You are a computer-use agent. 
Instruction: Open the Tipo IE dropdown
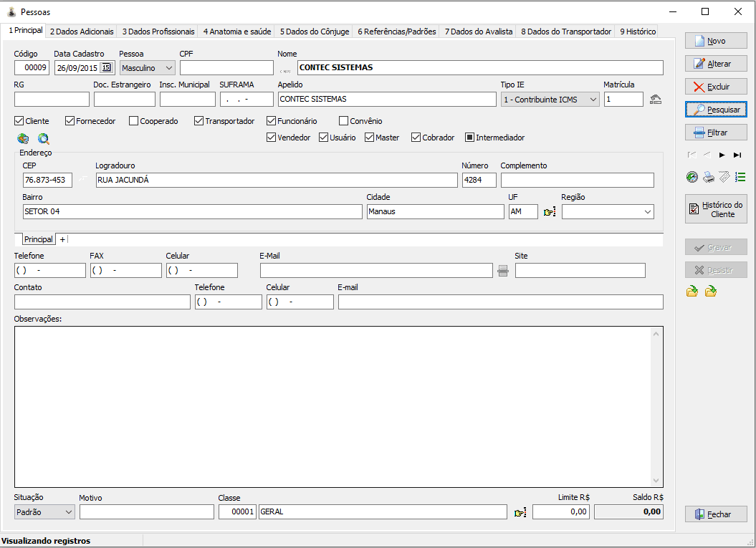tap(550, 100)
